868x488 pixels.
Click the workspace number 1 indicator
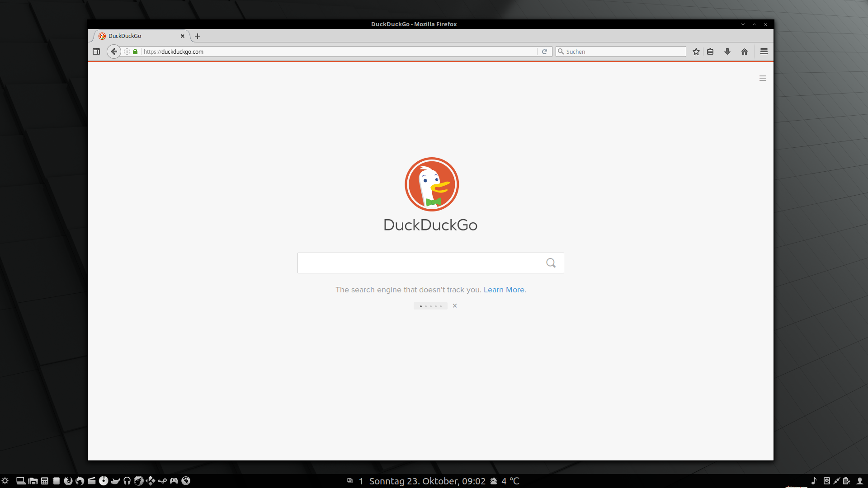pos(361,481)
